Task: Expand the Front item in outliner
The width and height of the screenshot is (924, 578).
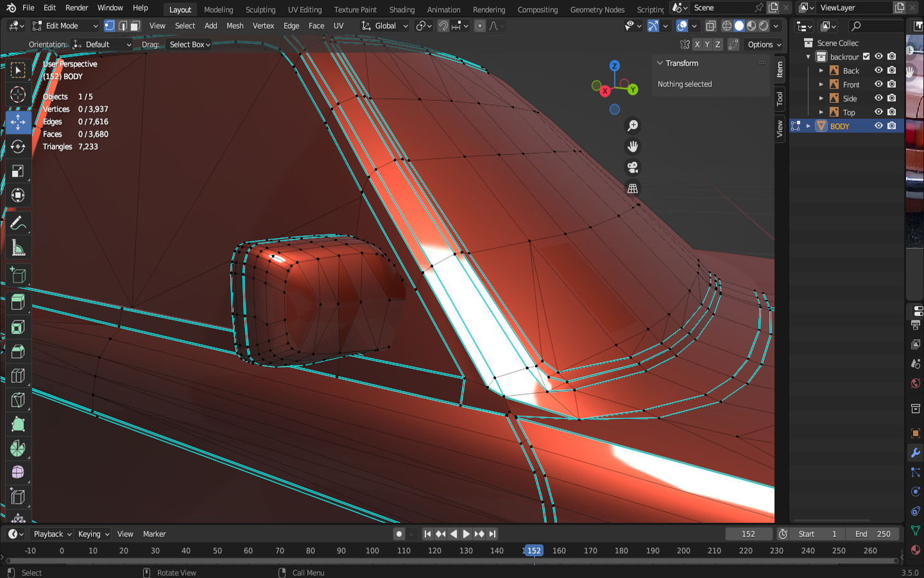Action: (821, 85)
